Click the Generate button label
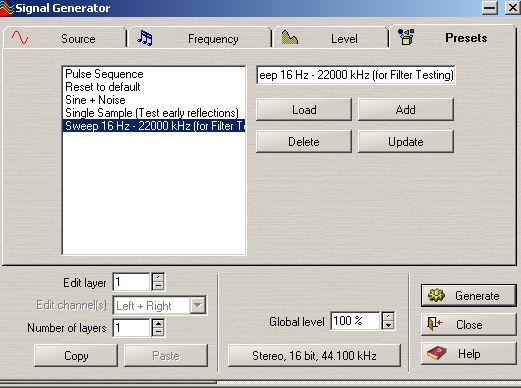The width and height of the screenshot is (521, 388). pyautogui.click(x=477, y=296)
